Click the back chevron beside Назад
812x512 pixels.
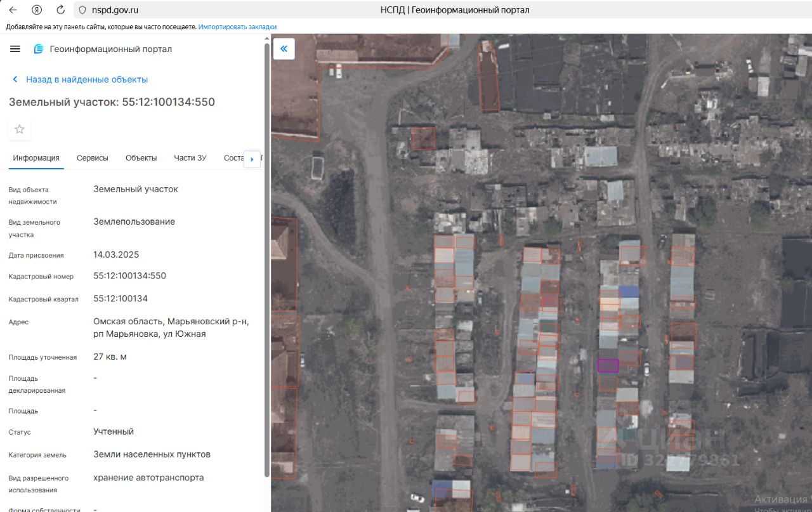[x=15, y=79]
